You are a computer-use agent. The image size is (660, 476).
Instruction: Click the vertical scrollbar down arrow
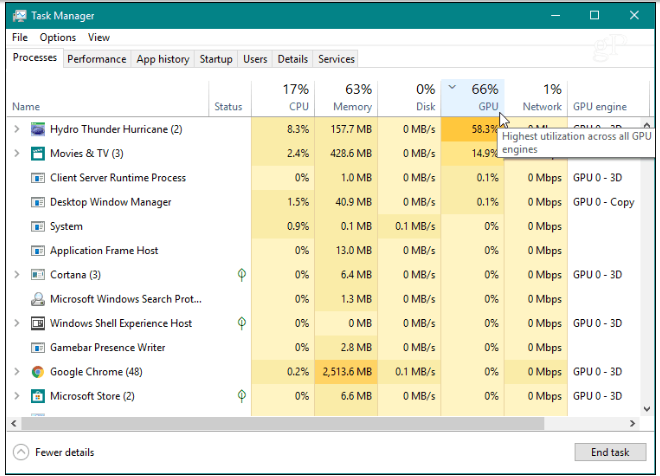tap(647, 409)
